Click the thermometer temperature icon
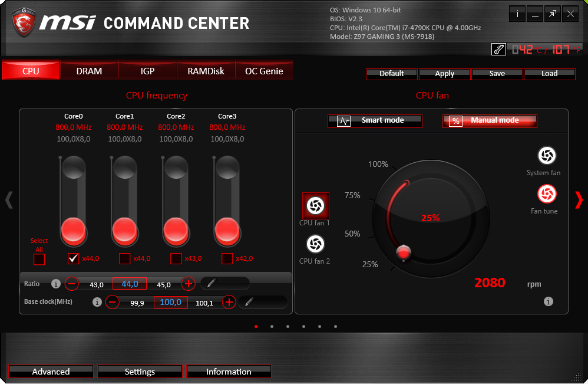 [x=499, y=49]
